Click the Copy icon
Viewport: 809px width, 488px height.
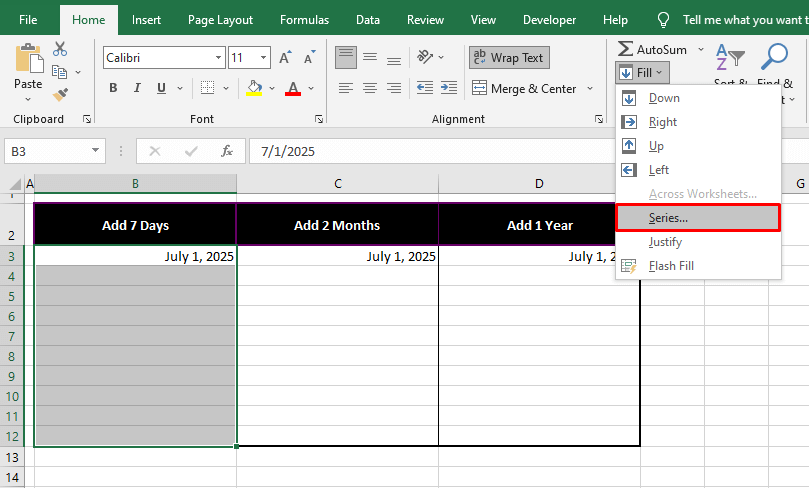[59, 72]
